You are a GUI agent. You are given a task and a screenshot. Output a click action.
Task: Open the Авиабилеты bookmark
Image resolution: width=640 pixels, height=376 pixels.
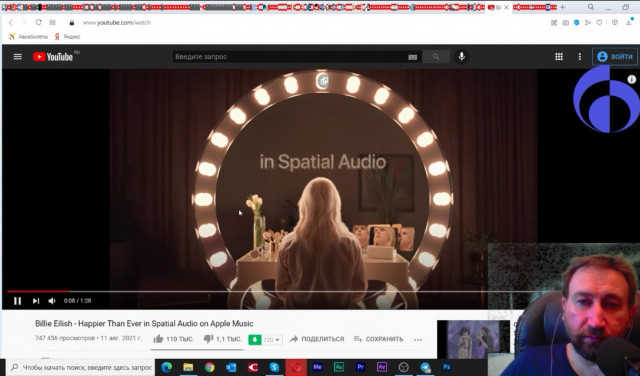tap(28, 36)
